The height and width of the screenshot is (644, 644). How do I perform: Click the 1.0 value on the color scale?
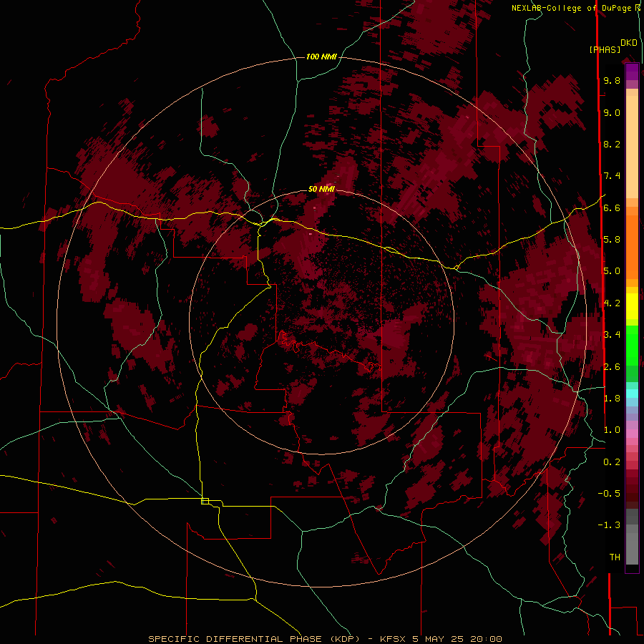[612, 430]
